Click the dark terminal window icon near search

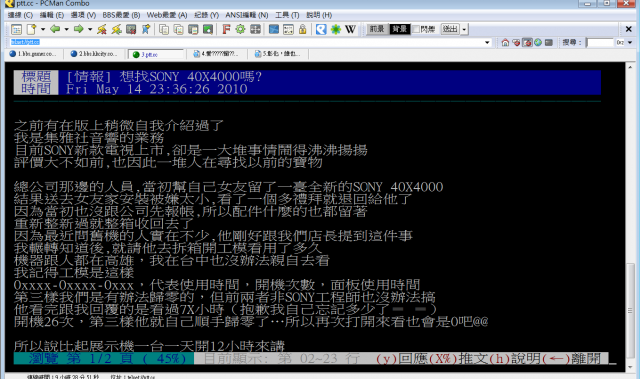549,42
